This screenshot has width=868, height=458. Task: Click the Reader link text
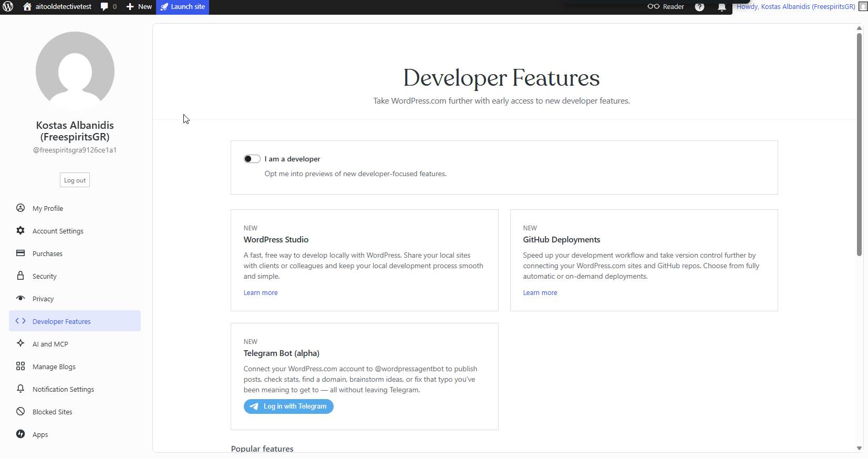(x=673, y=7)
